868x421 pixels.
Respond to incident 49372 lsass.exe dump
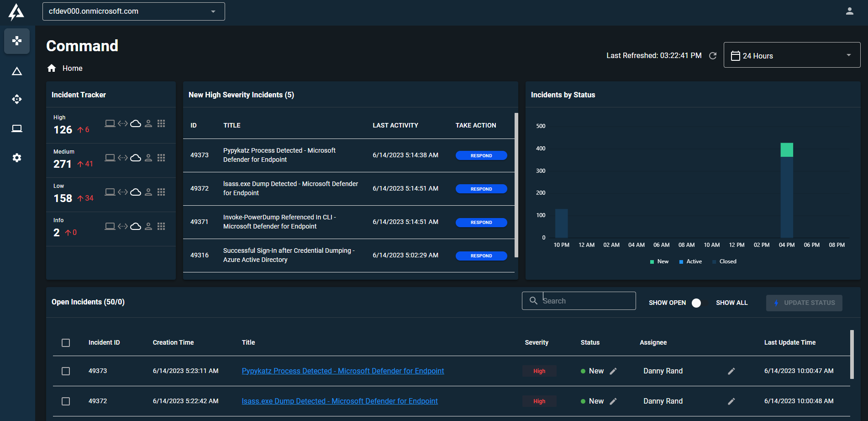481,189
